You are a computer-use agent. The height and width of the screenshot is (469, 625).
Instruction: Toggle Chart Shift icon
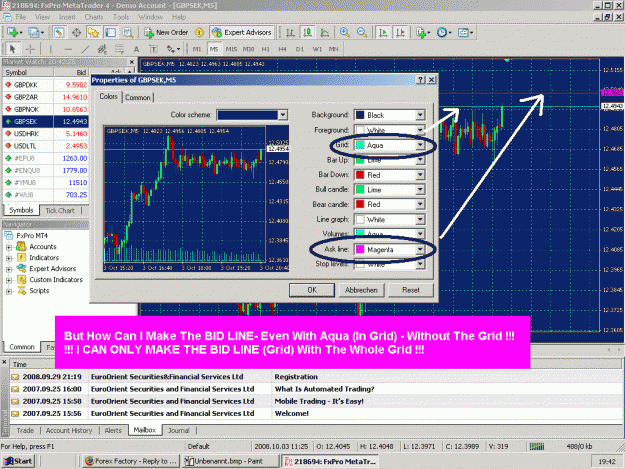401,32
